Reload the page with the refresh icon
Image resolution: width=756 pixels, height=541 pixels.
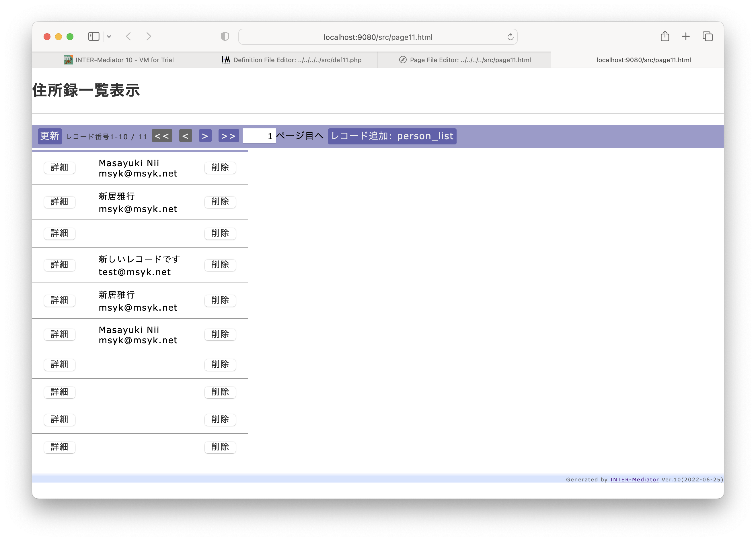point(510,37)
